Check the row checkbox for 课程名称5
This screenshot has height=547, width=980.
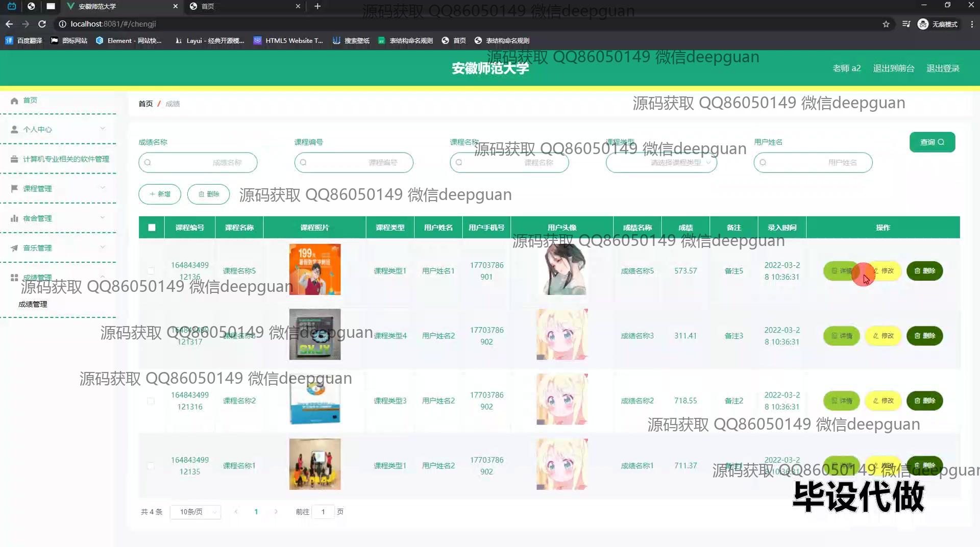point(151,271)
